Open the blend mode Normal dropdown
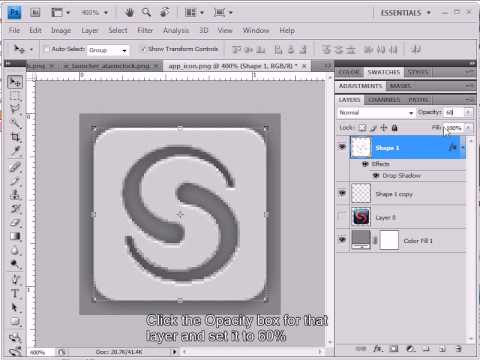The width and height of the screenshot is (480, 360). coord(376,113)
